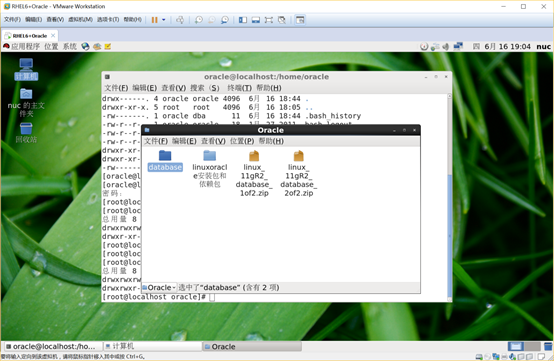The width and height of the screenshot is (554, 361).
Task: Switch to Oracle taskbar button
Action: [252, 347]
